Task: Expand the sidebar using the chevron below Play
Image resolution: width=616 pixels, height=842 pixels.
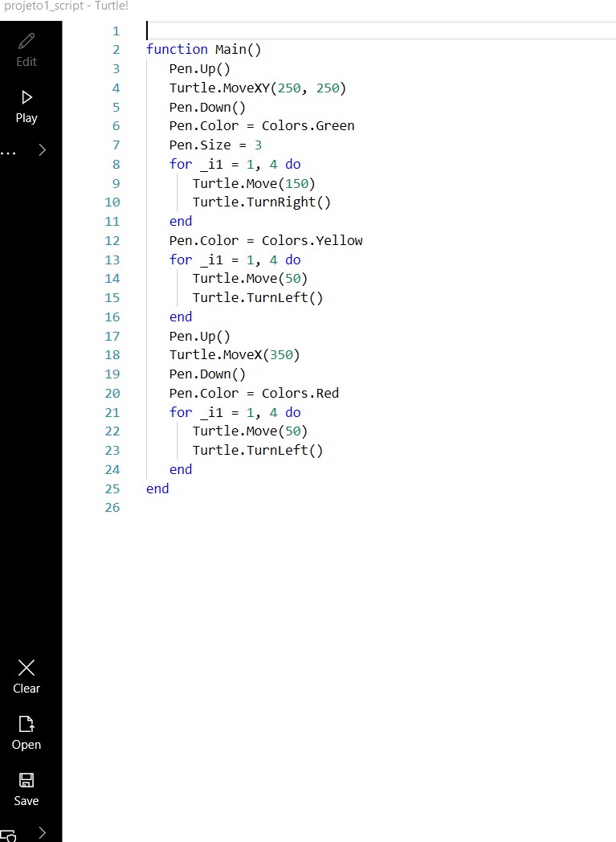Action: click(x=43, y=149)
